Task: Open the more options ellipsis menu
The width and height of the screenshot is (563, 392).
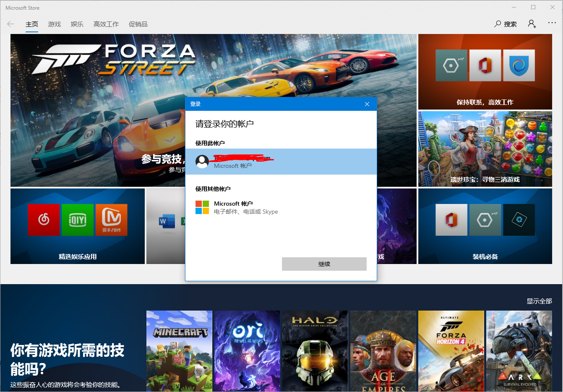Action: point(552,23)
